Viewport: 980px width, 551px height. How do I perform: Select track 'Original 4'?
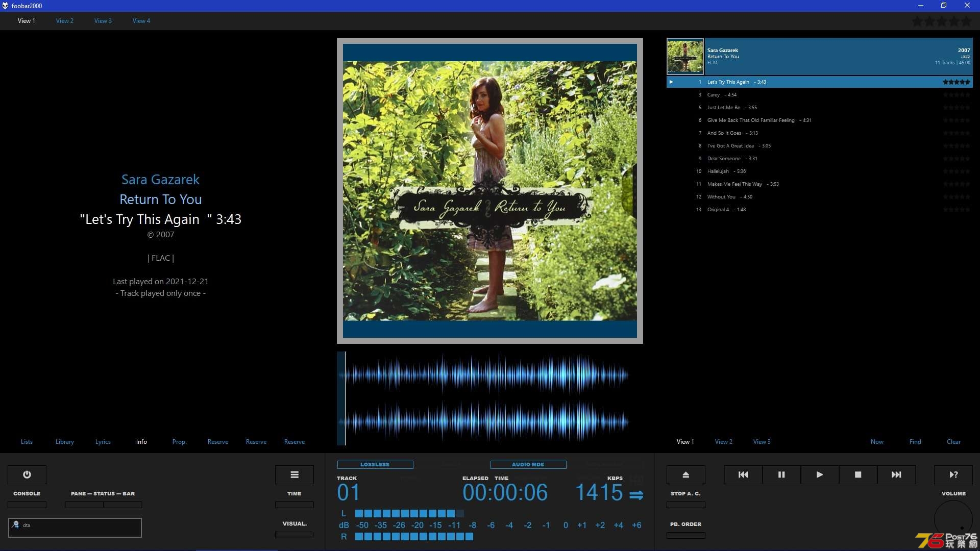(x=820, y=210)
